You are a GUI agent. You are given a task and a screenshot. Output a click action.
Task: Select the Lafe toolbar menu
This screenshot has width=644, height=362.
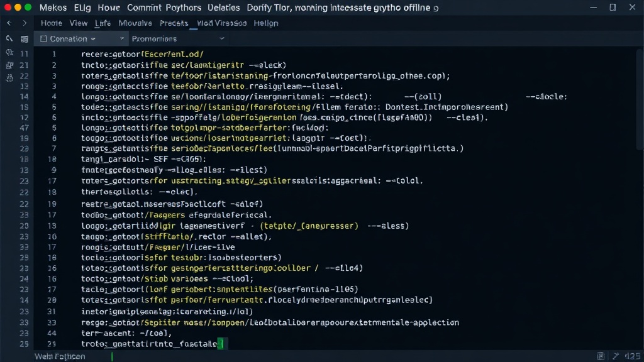click(x=103, y=23)
